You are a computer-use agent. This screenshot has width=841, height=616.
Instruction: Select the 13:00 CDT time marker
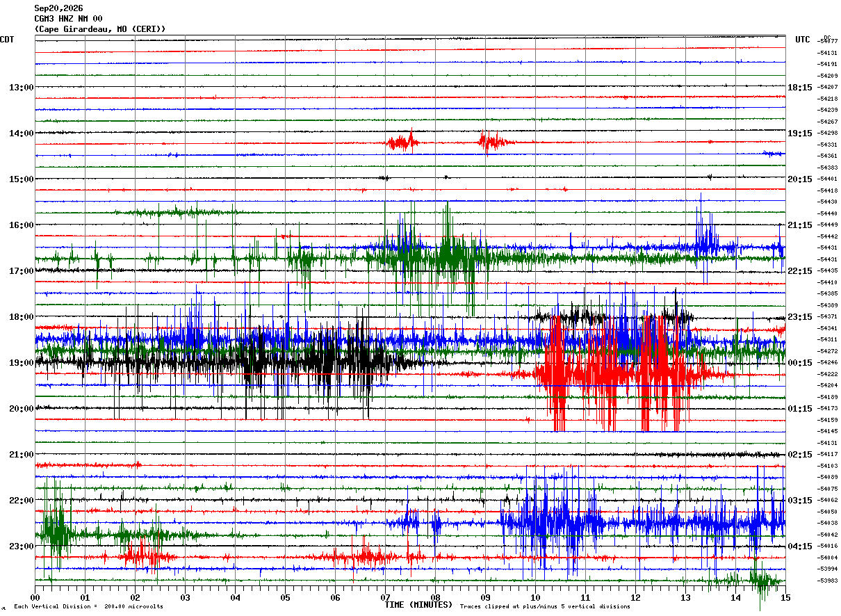click(22, 88)
